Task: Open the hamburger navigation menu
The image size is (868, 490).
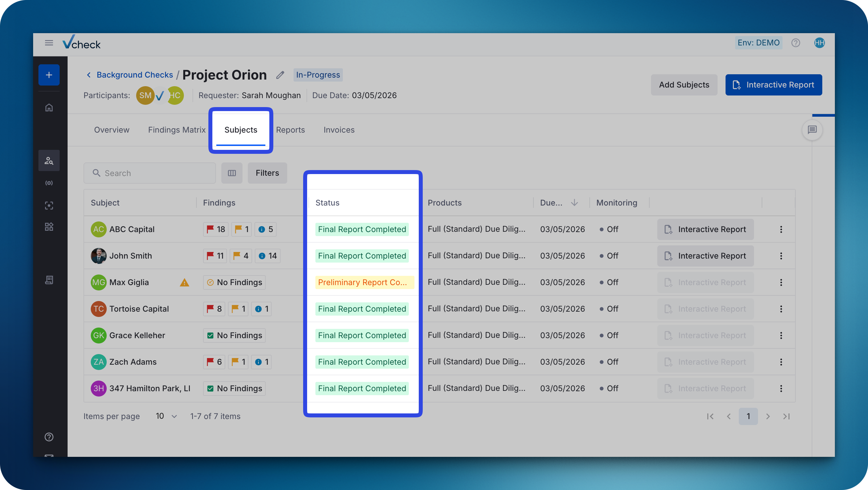Action: [x=49, y=43]
